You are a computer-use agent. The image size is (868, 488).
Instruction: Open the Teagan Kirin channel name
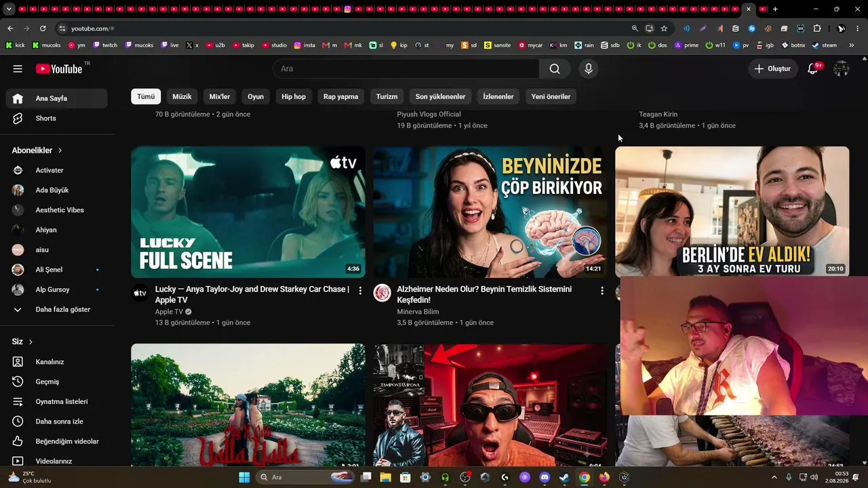pyautogui.click(x=658, y=115)
